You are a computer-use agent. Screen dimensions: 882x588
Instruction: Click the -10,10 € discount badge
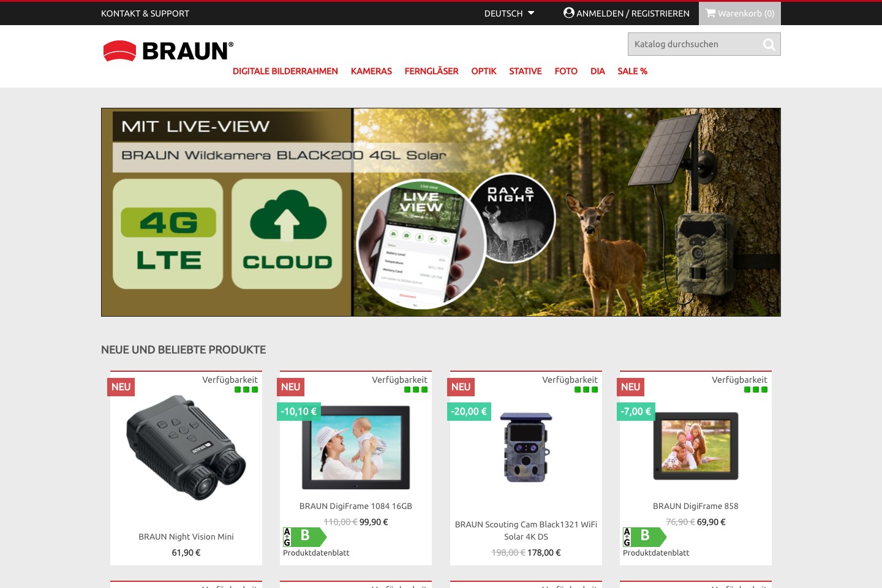coord(299,412)
